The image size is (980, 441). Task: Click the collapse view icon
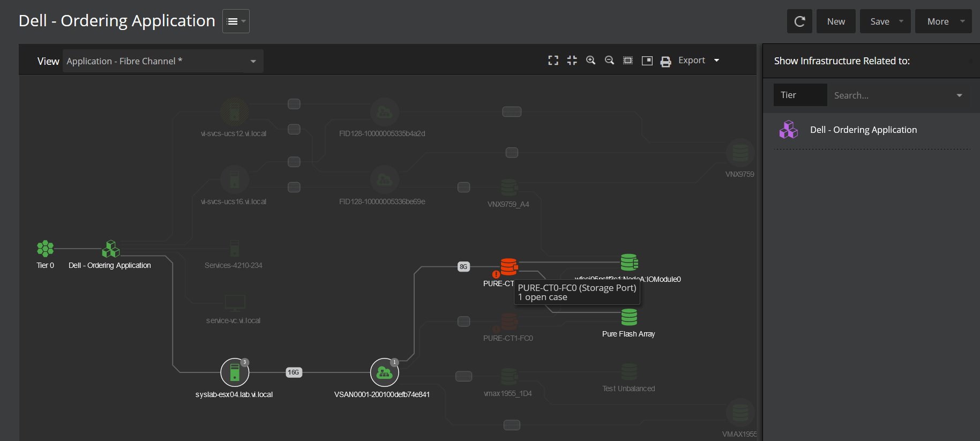[x=572, y=61]
